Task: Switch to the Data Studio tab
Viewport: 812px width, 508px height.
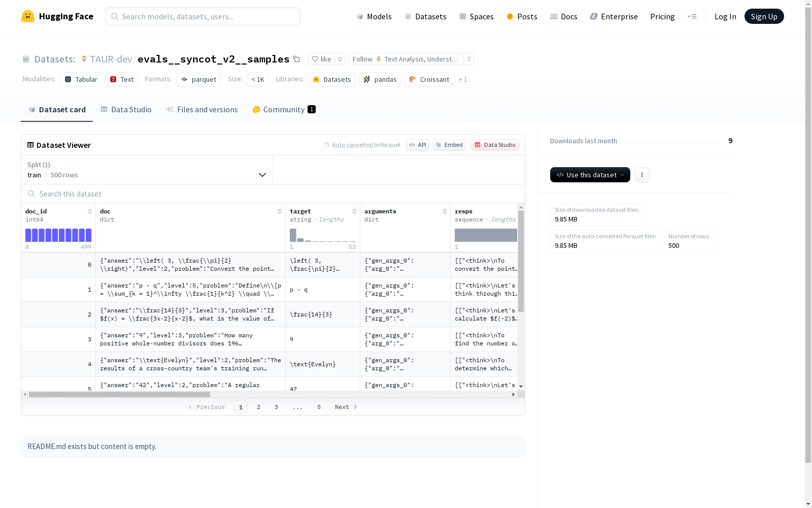Action: coord(126,109)
